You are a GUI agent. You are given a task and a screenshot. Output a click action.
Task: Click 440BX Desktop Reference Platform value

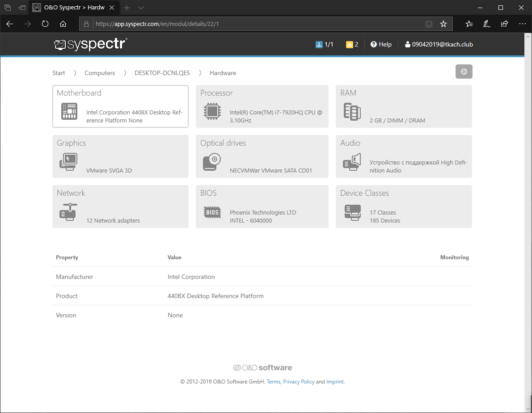click(x=215, y=296)
